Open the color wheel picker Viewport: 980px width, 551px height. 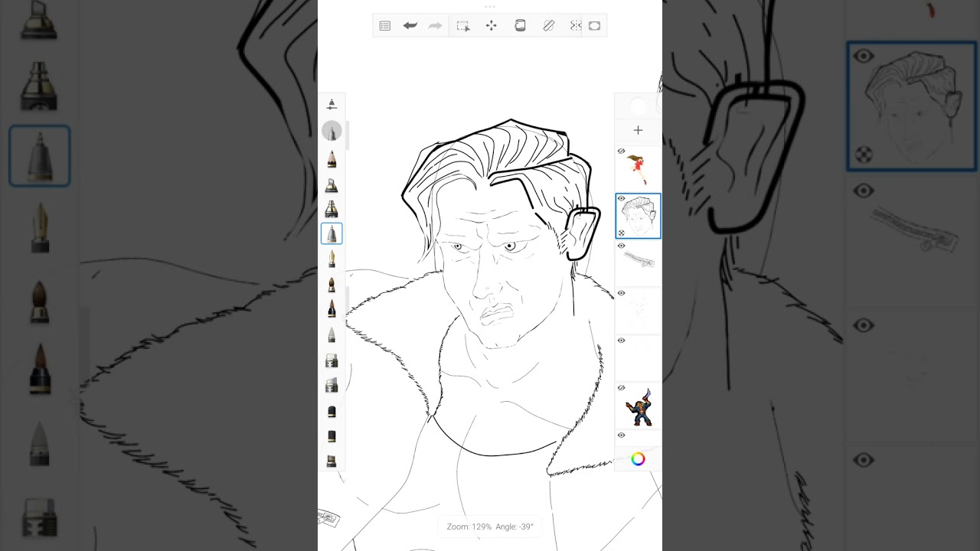click(x=638, y=459)
